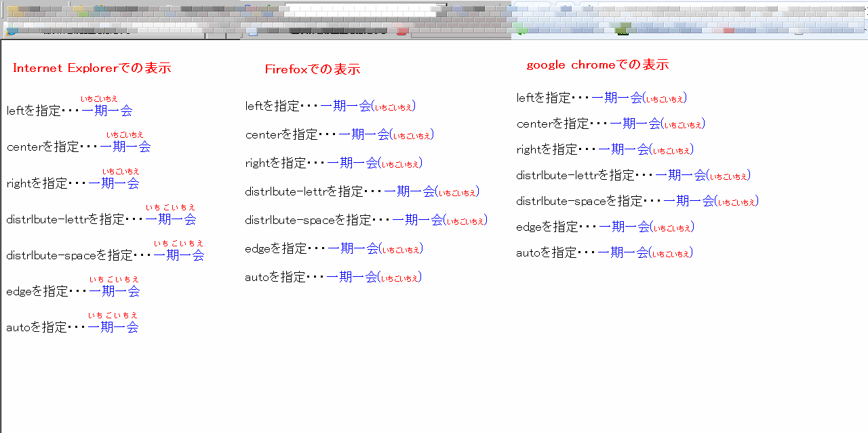The width and height of the screenshot is (868, 433).
Task: Click 'centerを指定' in the Firefox column
Action: 282,134
